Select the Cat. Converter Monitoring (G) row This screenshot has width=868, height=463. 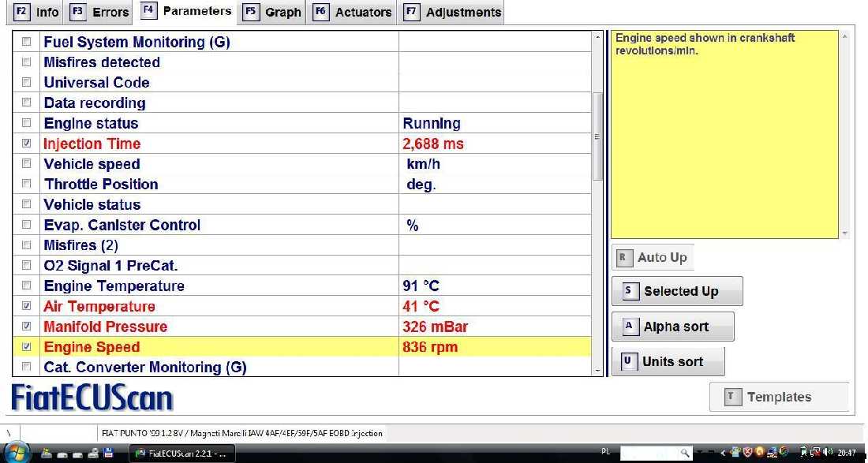pyautogui.click(x=301, y=368)
